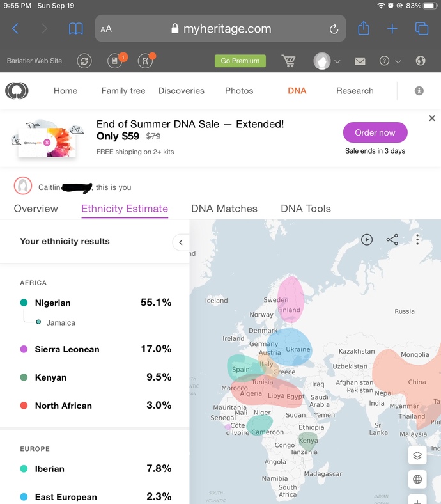
Task: Open the Family tree menu item
Action: point(123,91)
